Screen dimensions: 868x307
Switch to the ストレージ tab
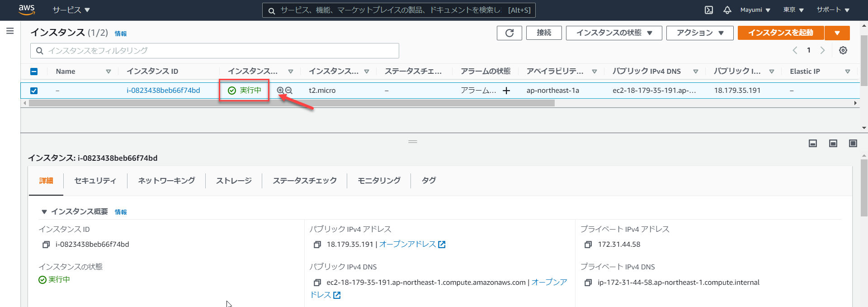click(234, 181)
